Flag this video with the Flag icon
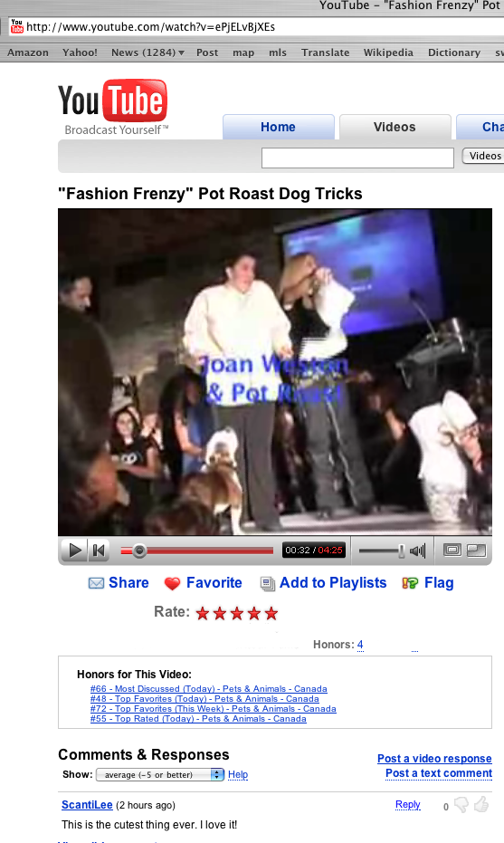 click(x=410, y=583)
